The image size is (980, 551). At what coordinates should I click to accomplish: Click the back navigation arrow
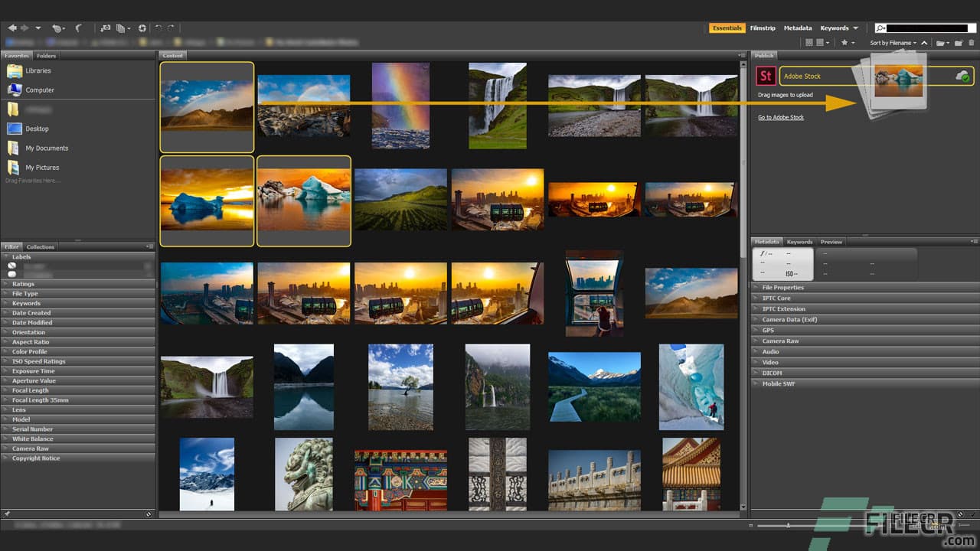click(12, 28)
